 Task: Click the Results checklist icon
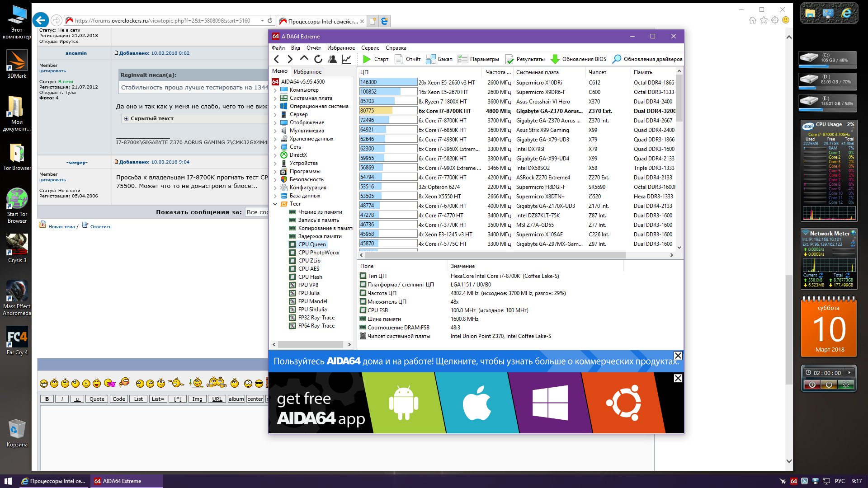click(x=509, y=59)
